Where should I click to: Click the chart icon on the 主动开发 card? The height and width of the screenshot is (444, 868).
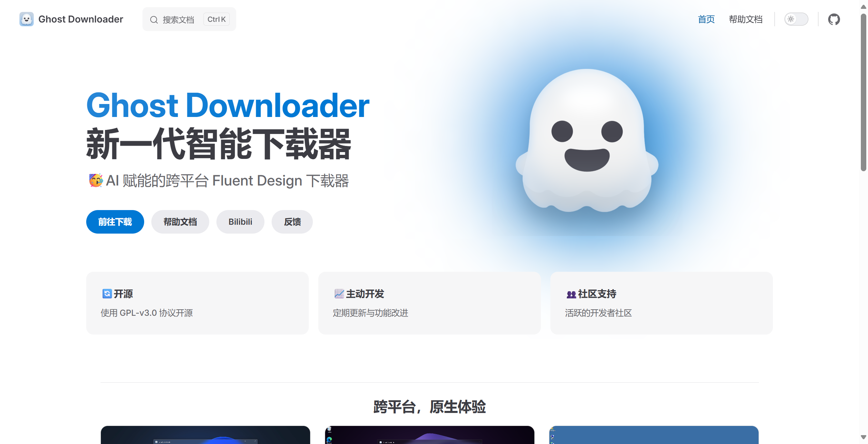(x=339, y=294)
